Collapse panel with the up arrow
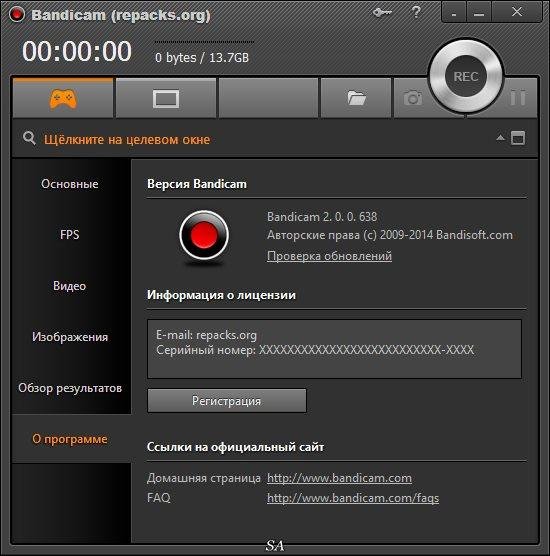 [500, 138]
